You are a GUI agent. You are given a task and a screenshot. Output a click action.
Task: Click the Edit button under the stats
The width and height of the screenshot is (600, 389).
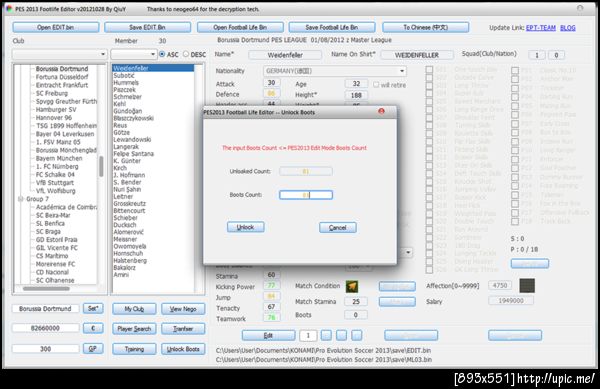tap(268, 335)
